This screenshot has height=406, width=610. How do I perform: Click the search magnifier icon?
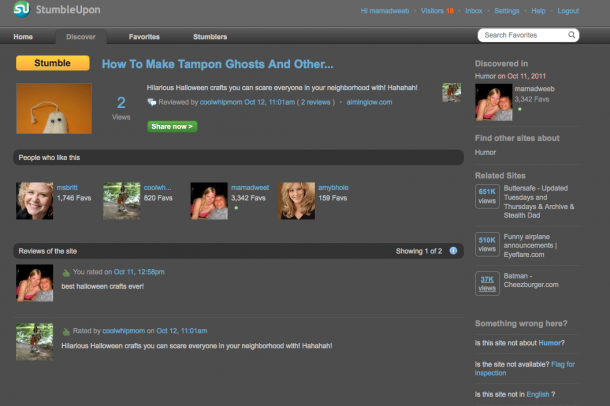(571, 35)
